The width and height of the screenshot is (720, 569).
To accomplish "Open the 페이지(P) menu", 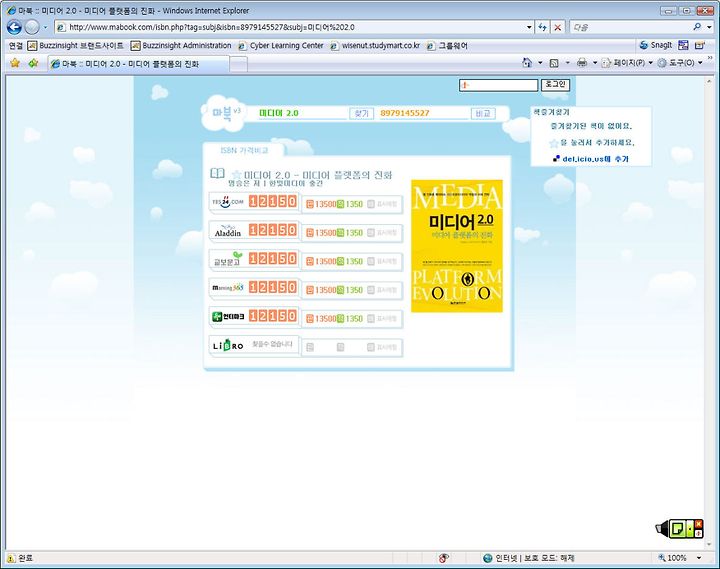I will point(627,62).
